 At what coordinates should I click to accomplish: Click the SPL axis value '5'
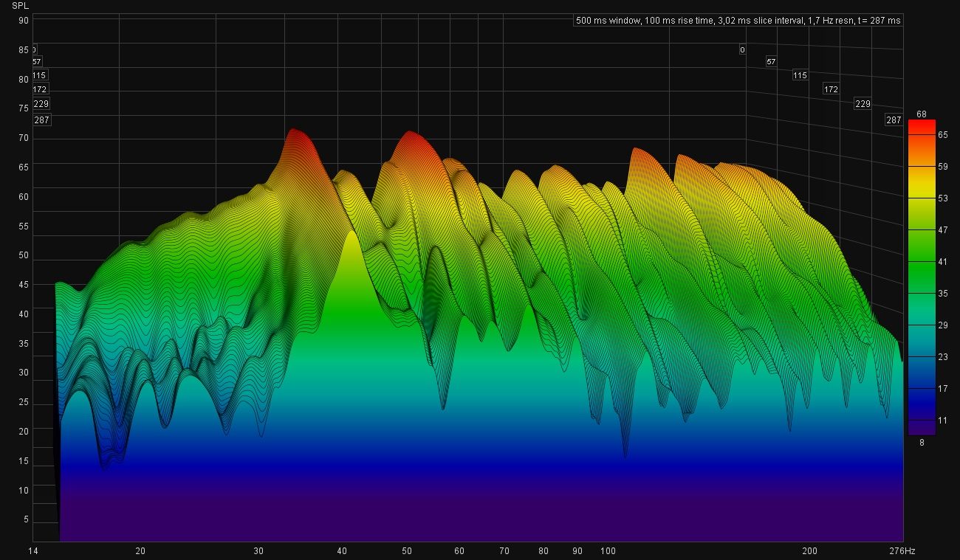(26, 520)
